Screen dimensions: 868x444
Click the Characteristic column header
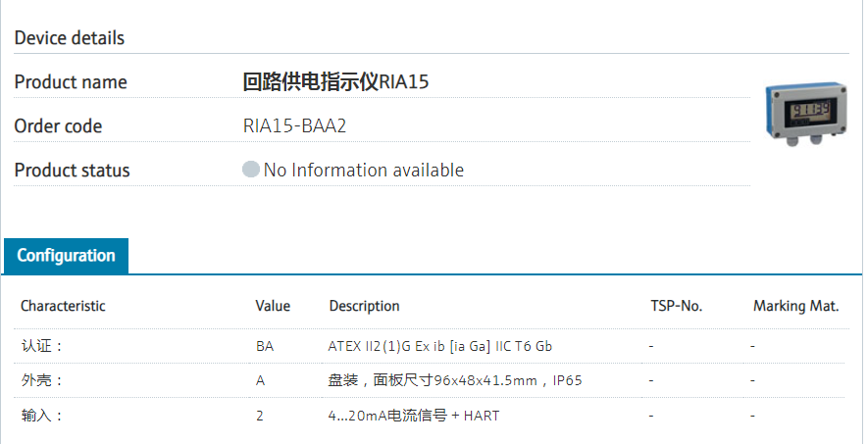click(x=63, y=306)
